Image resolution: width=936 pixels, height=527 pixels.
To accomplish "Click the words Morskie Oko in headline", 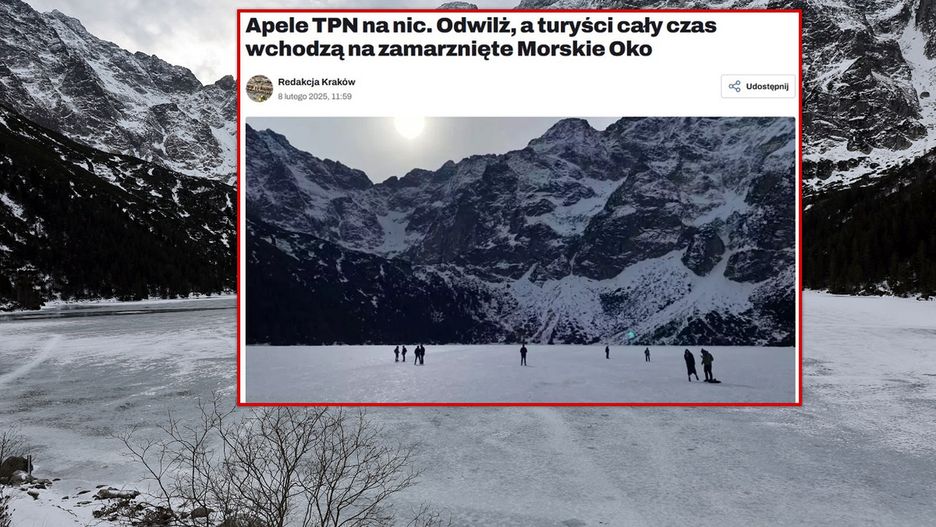I will coord(584,48).
